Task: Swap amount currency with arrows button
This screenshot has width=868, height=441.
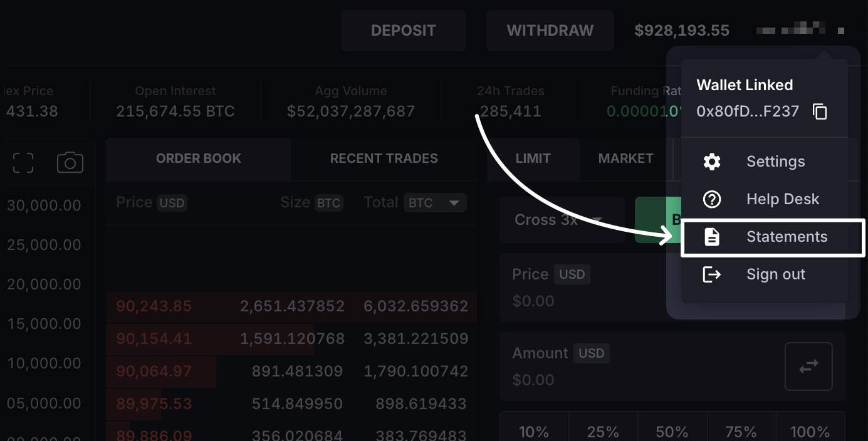Action: click(x=808, y=366)
